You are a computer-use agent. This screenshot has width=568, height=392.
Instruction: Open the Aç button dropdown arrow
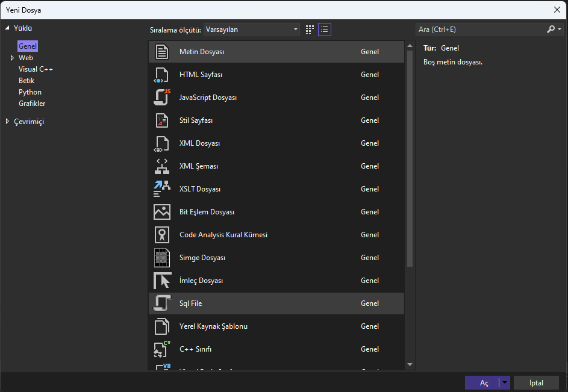coord(505,382)
